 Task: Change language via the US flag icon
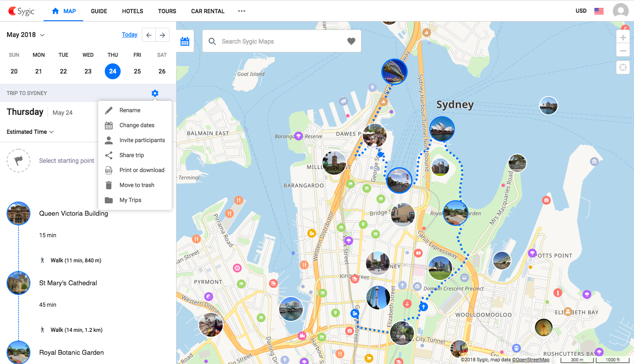[599, 11]
